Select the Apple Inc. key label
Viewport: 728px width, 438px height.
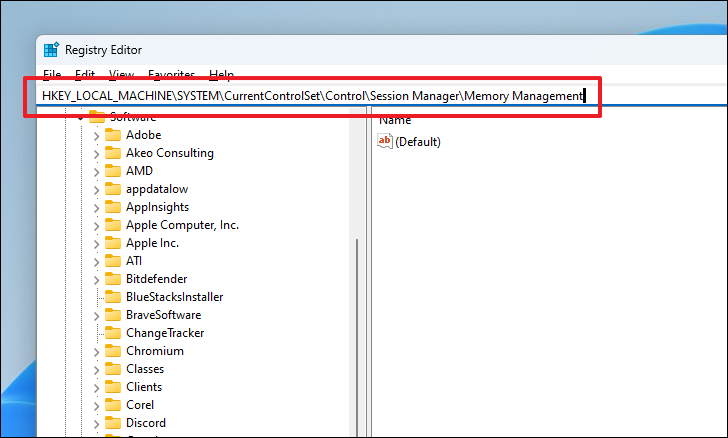pyautogui.click(x=152, y=243)
